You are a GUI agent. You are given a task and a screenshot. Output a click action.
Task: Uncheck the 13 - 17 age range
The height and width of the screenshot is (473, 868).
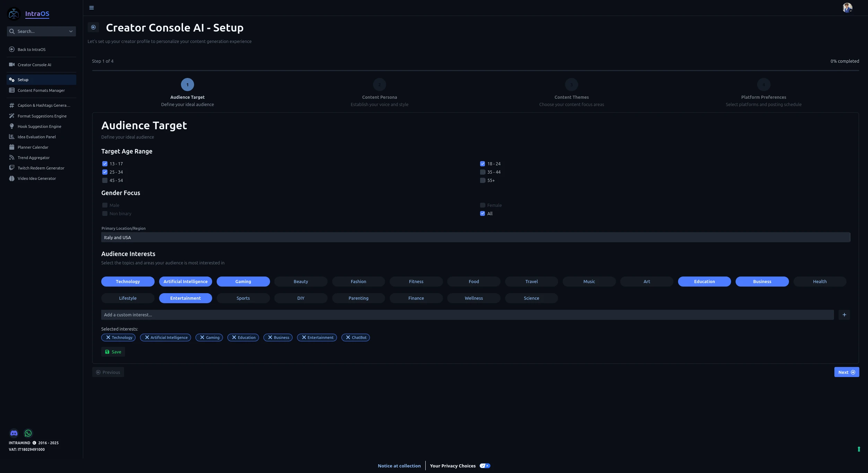coord(105,164)
